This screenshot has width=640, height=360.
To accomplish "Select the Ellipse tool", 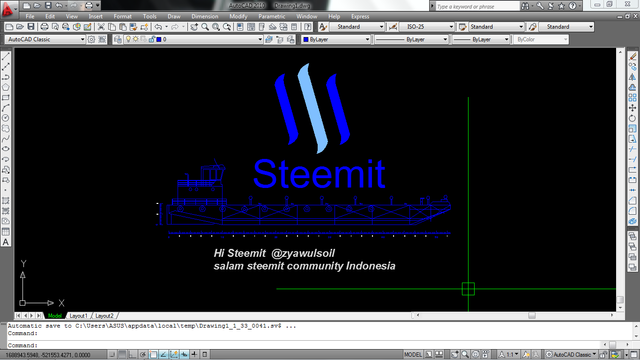I will click(6, 149).
